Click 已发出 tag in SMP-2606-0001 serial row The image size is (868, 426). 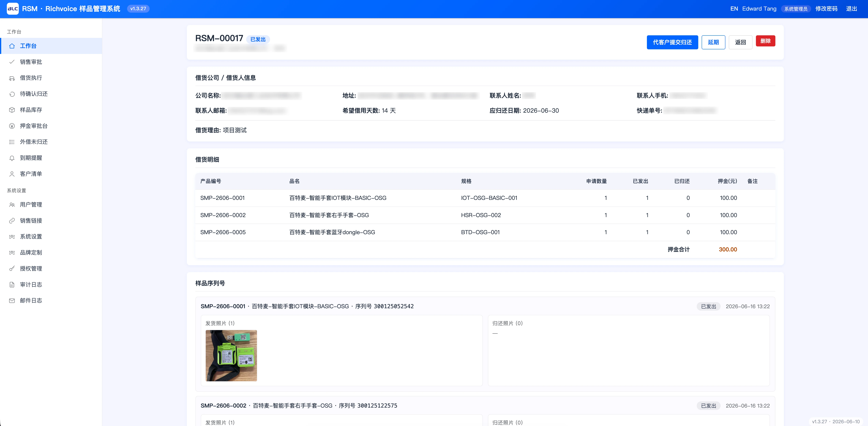(x=708, y=307)
